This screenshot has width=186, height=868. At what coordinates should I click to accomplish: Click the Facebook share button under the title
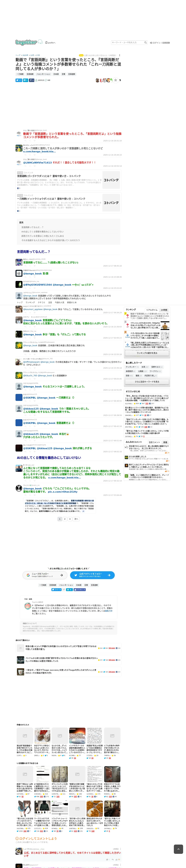tap(32, 80)
